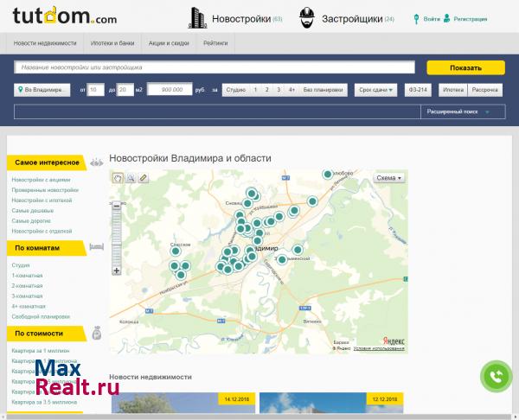Open the Застройщики builder helmet icon

(307, 18)
